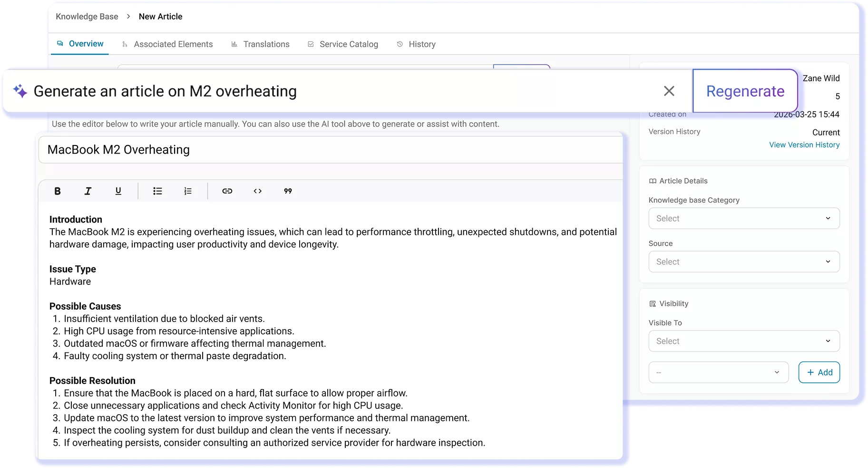Click the resolution about updating macOS
The height and width of the screenshot is (468, 868).
click(267, 418)
